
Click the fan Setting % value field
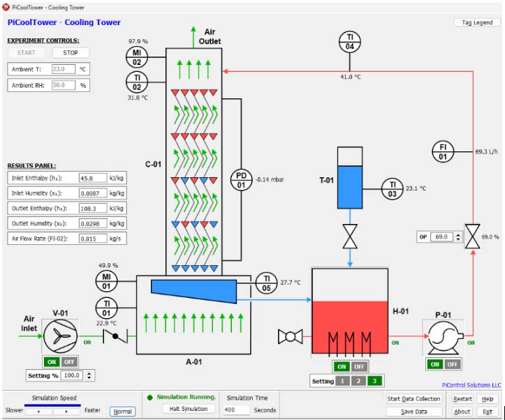point(72,375)
